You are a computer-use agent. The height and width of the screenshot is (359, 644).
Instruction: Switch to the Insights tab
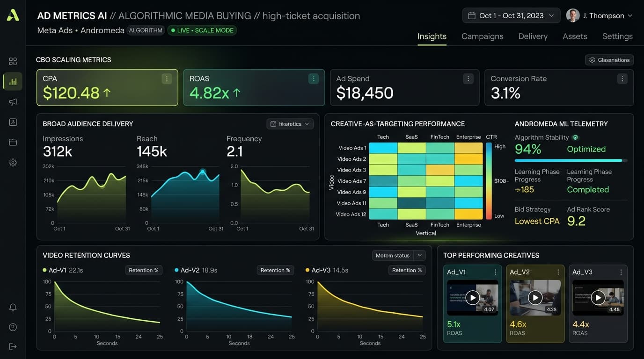click(432, 36)
